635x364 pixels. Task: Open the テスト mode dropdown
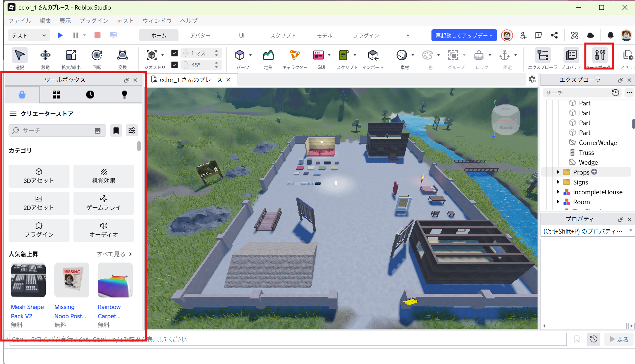(x=29, y=35)
